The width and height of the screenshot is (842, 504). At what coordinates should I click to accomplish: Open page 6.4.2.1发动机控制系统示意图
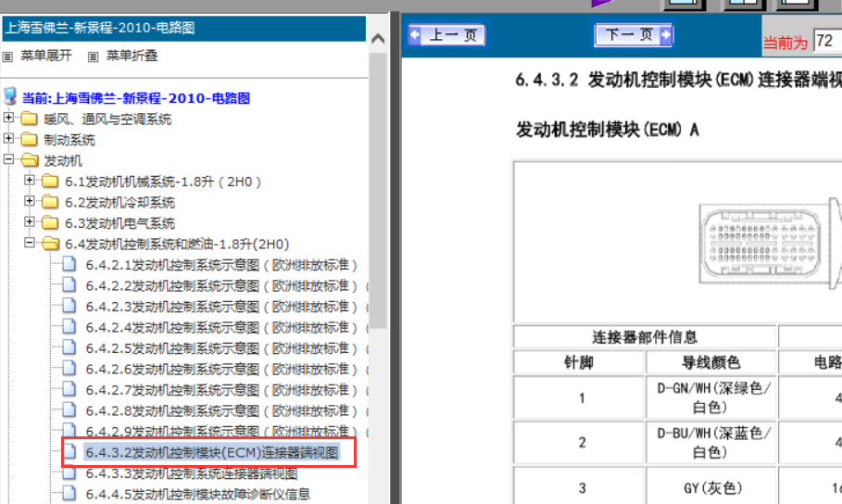point(221,265)
